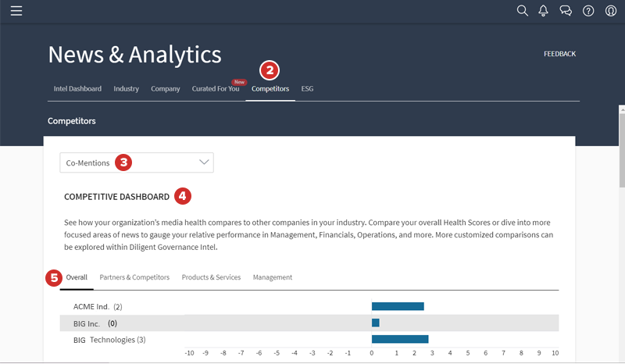The width and height of the screenshot is (625, 364).
Task: Show the Products & Services sub-tab
Action: point(211,277)
